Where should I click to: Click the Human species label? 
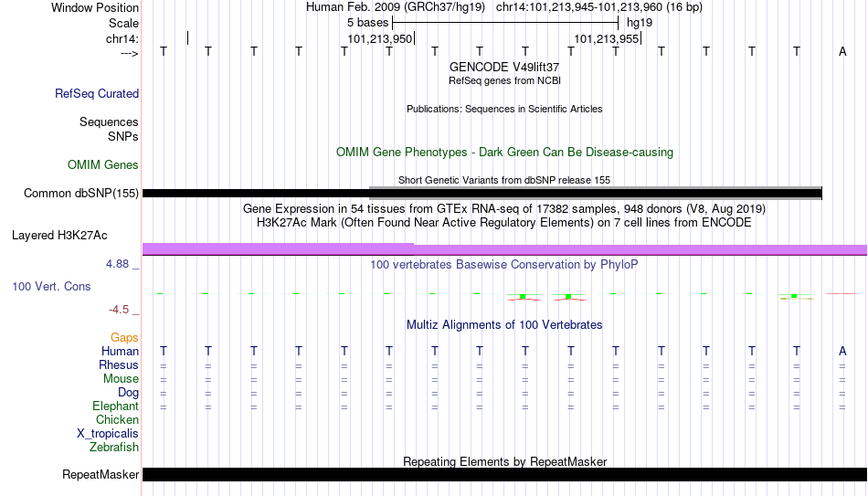pos(120,352)
